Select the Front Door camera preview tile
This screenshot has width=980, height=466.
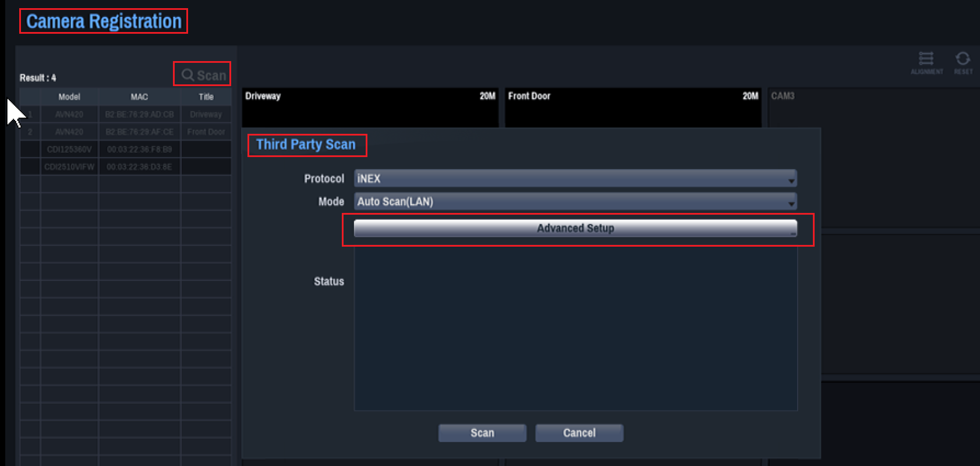[x=633, y=108]
